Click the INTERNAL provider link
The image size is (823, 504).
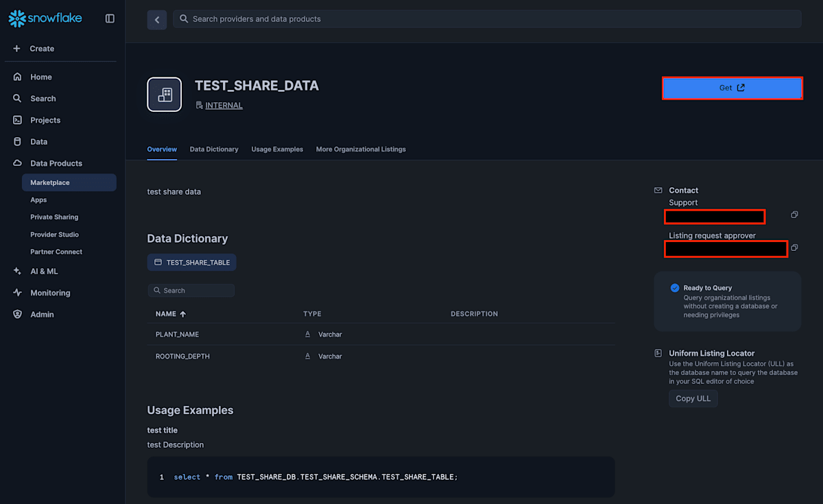(224, 106)
